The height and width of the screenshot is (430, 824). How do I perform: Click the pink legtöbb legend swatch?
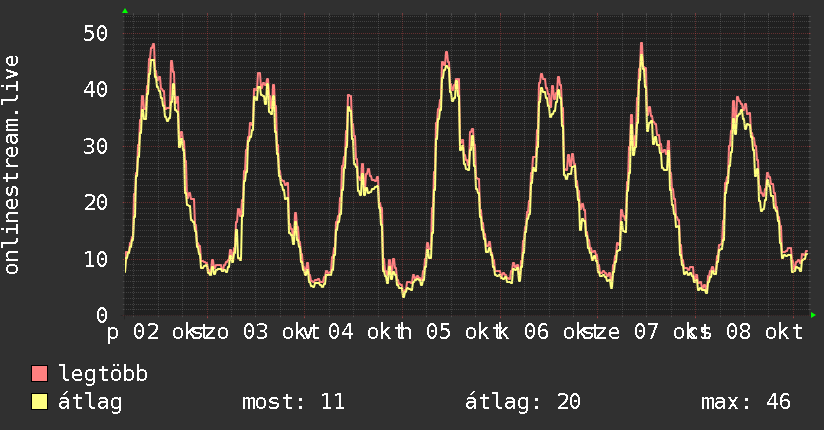tap(39, 373)
